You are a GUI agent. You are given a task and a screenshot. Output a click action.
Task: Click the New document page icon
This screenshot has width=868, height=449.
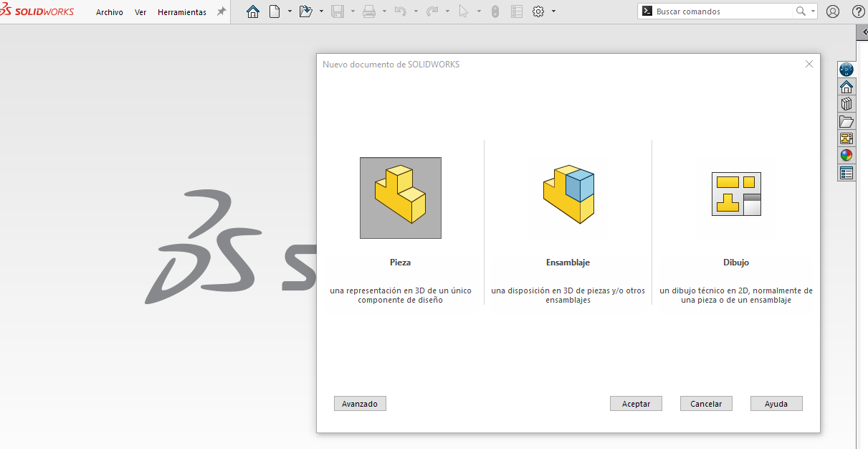(x=275, y=11)
